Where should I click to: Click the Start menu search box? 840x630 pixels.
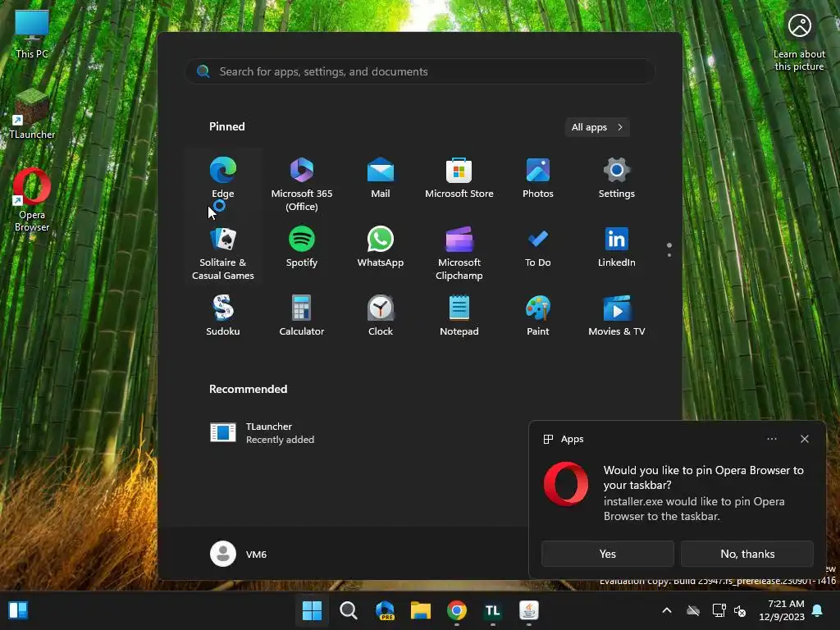420,71
